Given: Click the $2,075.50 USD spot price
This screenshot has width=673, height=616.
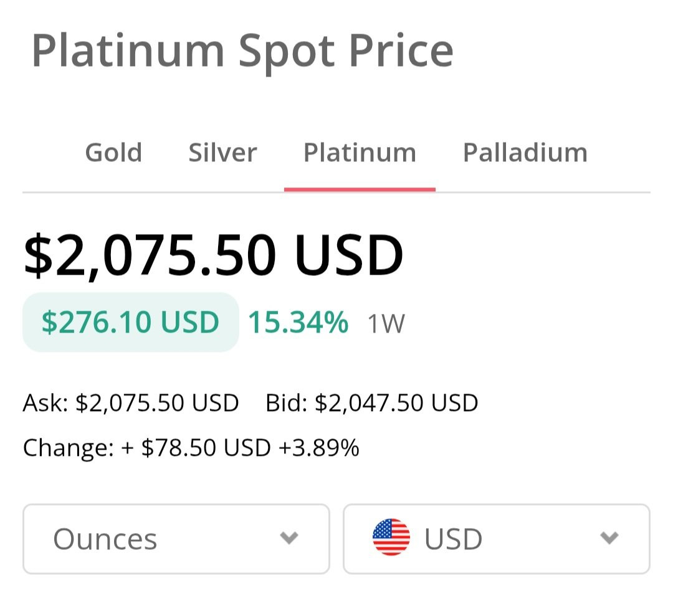Looking at the screenshot, I should 213,255.
